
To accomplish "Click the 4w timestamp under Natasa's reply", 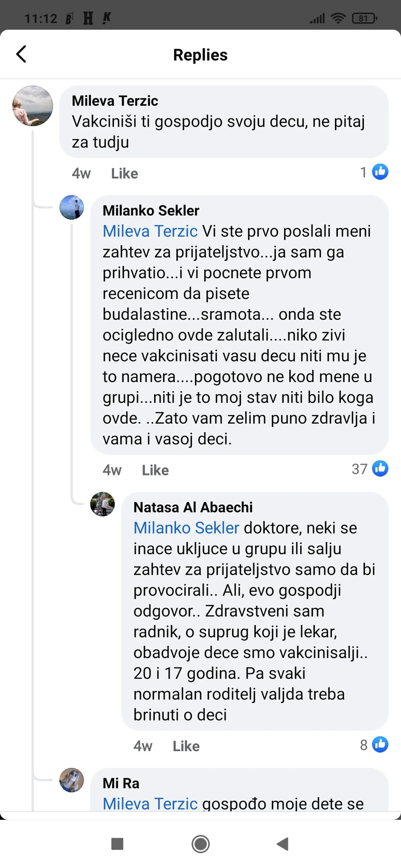I will [142, 746].
